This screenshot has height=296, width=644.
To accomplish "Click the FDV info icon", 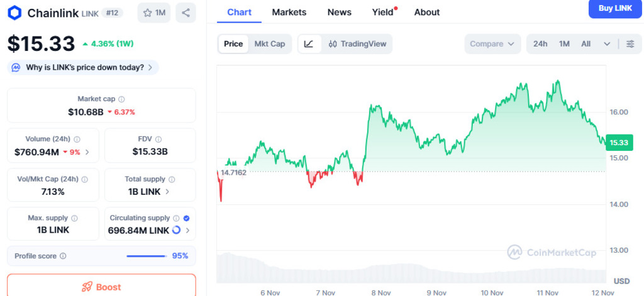I will (x=158, y=139).
